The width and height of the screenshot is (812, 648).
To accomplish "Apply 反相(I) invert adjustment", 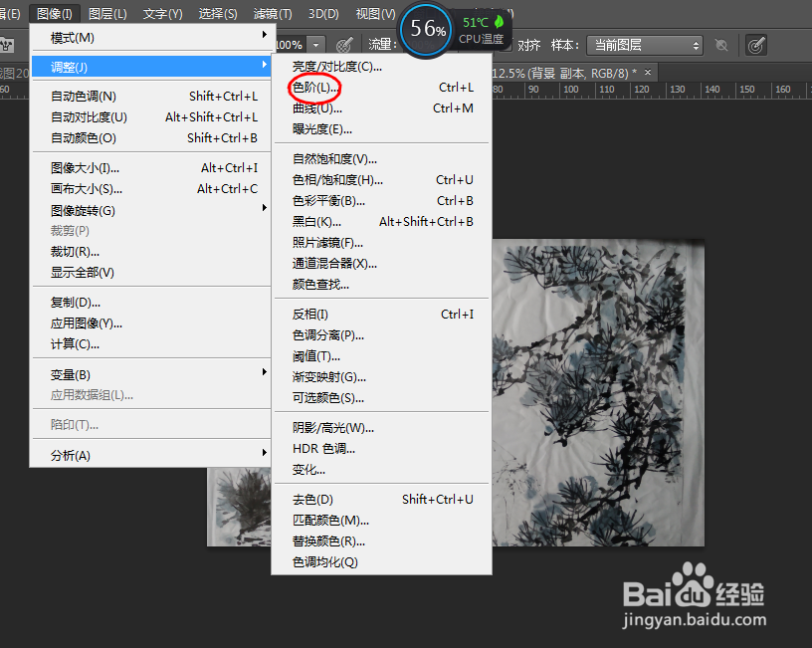I will point(382,315).
